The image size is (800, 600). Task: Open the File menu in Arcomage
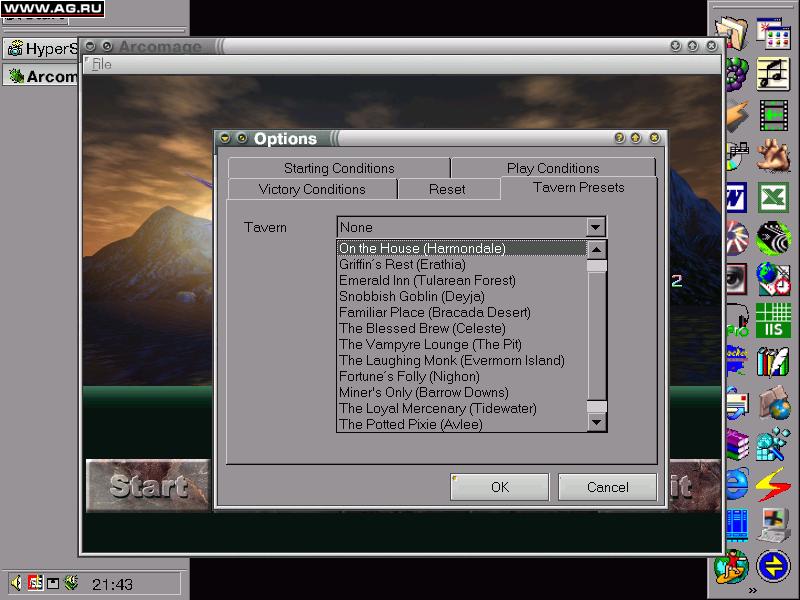coord(102,65)
